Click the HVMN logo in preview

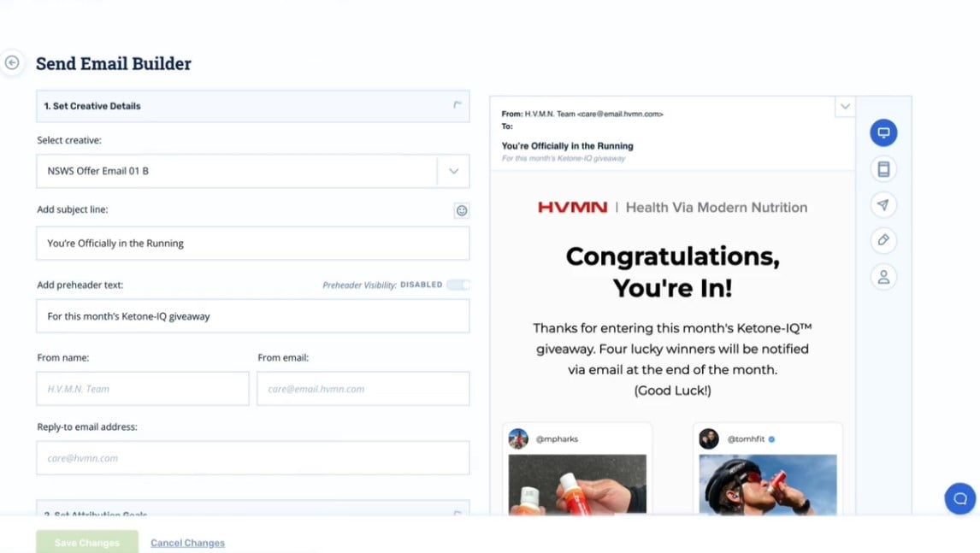tap(572, 208)
